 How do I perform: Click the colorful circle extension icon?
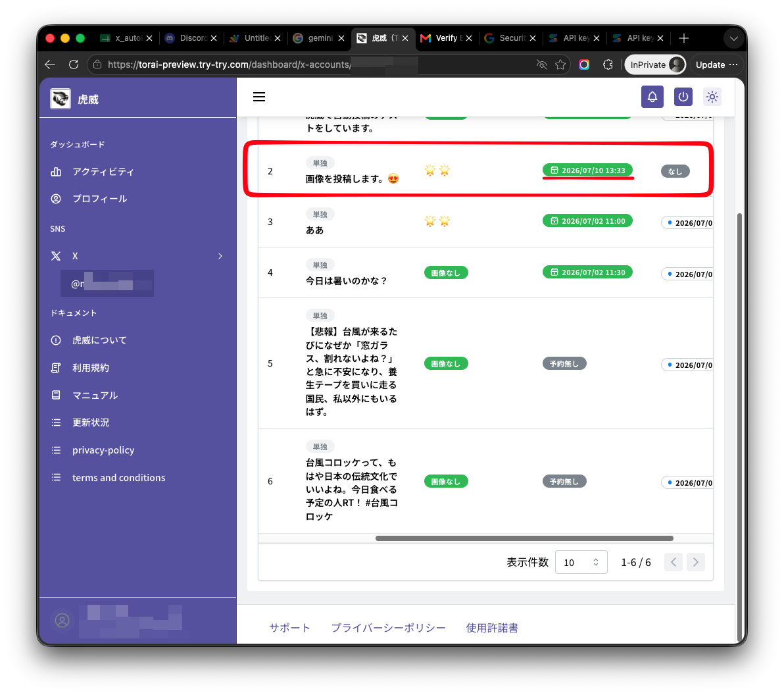584,64
